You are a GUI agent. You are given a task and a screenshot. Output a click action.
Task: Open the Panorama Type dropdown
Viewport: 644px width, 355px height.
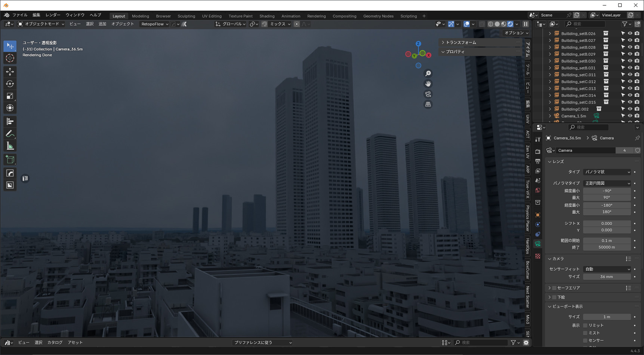tap(607, 183)
